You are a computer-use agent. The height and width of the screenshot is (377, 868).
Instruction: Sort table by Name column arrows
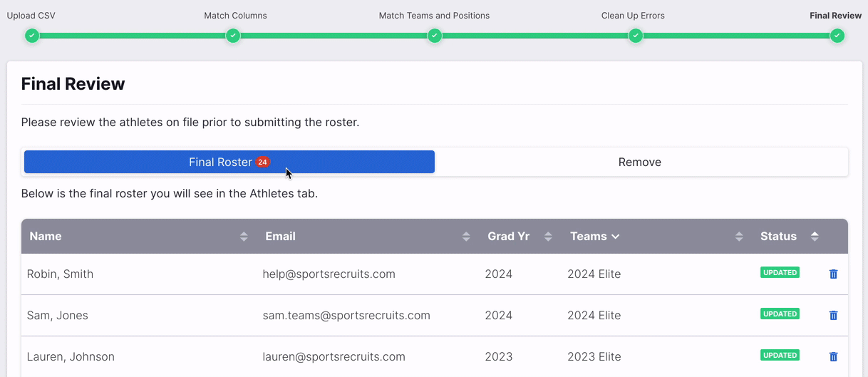(x=244, y=237)
